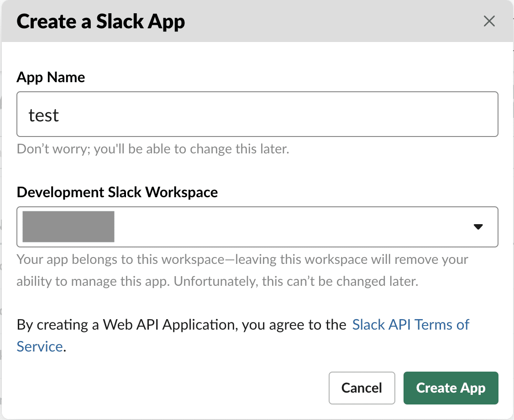The height and width of the screenshot is (420, 514).
Task: Click the "you agree to the" text
Action: click(x=294, y=325)
